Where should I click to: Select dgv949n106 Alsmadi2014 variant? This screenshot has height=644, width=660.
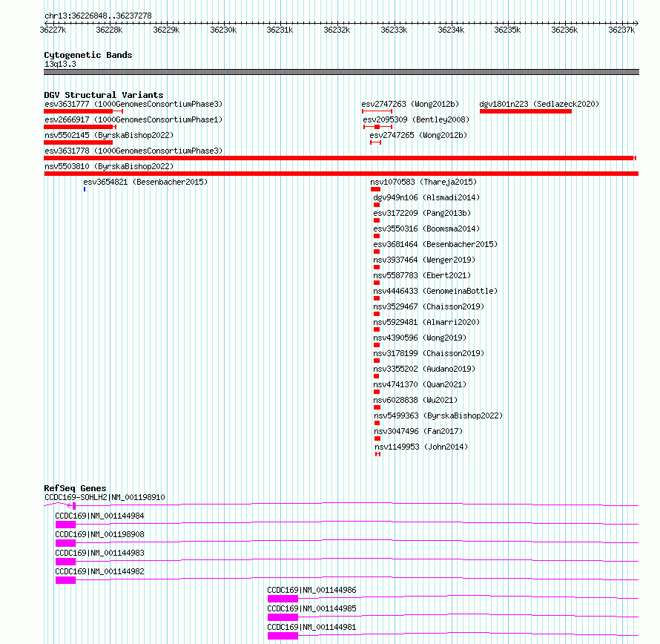(426, 197)
